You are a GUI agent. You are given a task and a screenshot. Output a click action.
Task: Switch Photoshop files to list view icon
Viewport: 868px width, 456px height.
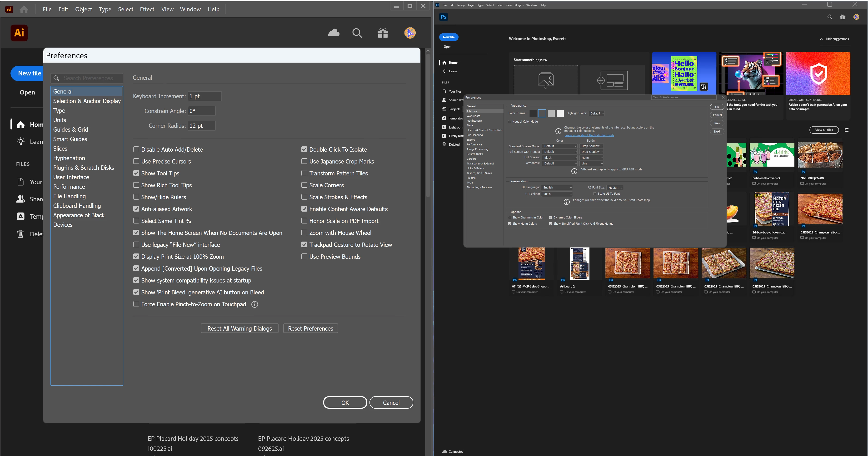pos(846,130)
